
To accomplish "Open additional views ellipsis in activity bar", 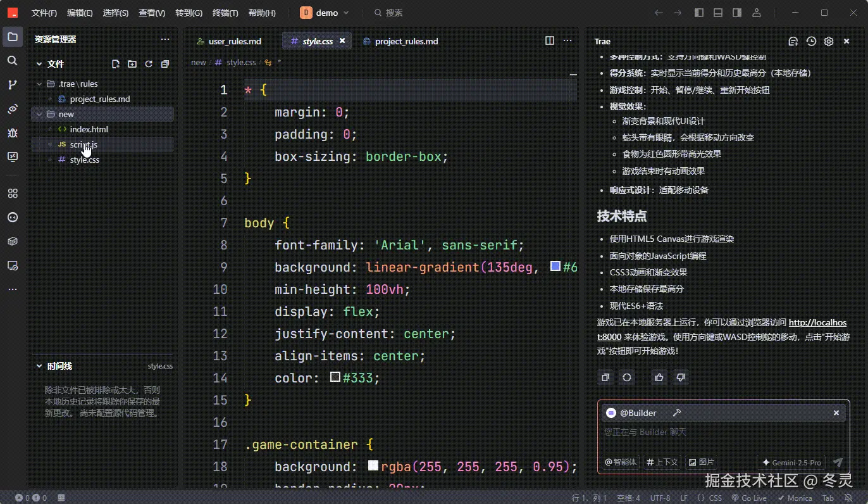I will (x=13, y=289).
